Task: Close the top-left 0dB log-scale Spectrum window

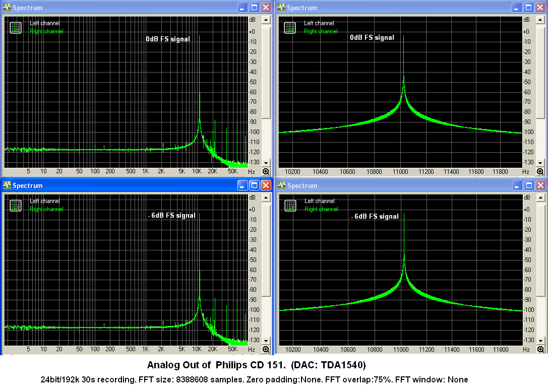Action: click(x=266, y=8)
